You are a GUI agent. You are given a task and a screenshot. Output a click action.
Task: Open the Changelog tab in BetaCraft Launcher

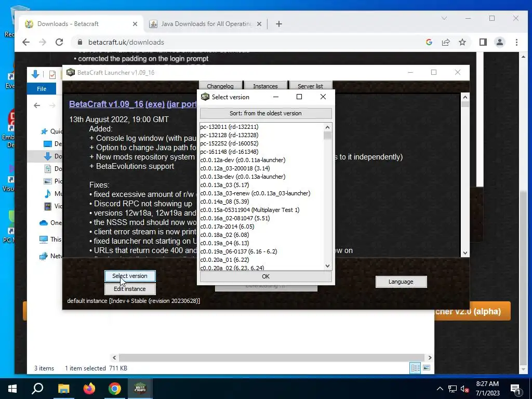220,86
